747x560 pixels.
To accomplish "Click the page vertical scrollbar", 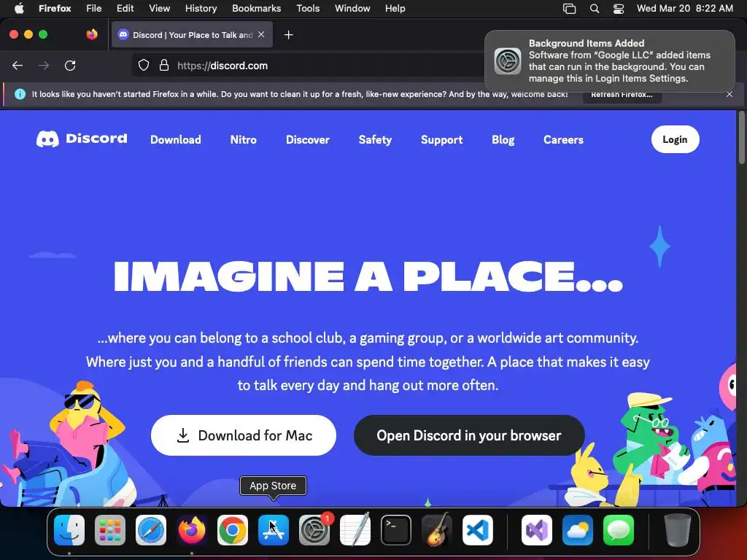I will tap(741, 138).
